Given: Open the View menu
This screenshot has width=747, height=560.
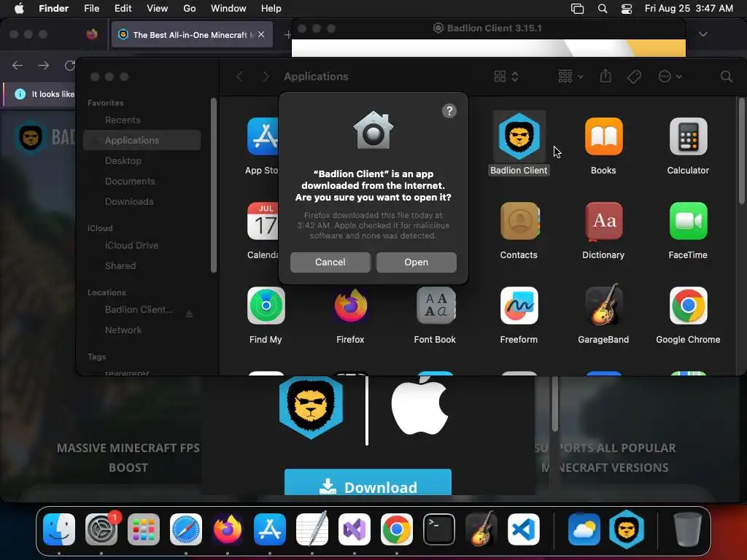Looking at the screenshot, I should (158, 9).
